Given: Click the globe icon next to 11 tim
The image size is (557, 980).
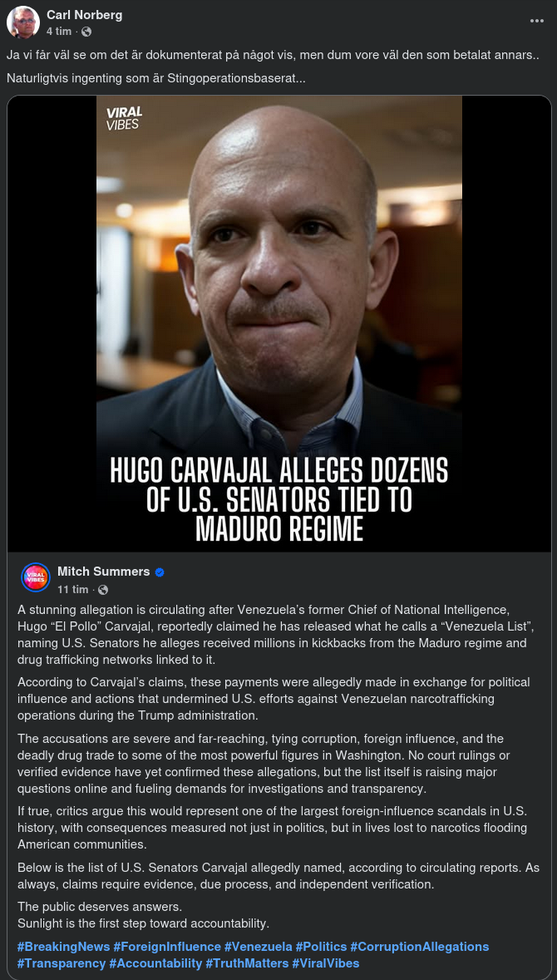Looking at the screenshot, I should [x=103, y=589].
